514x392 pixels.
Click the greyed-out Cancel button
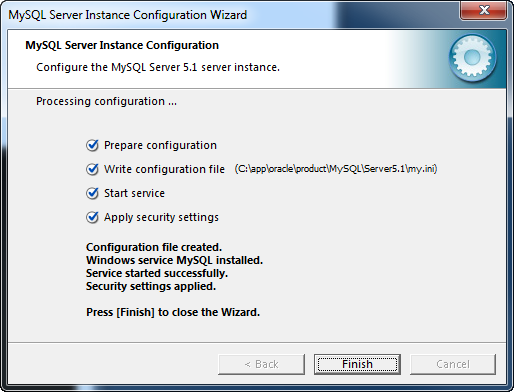coord(453,364)
